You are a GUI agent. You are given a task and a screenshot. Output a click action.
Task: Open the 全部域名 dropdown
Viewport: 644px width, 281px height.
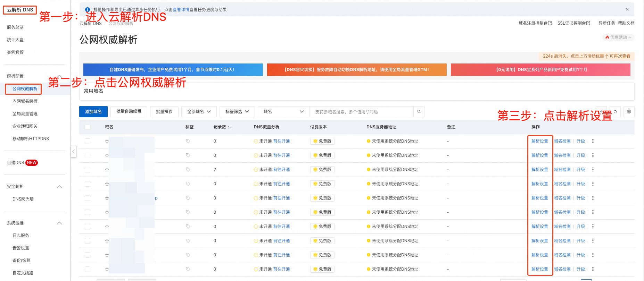[x=199, y=112]
